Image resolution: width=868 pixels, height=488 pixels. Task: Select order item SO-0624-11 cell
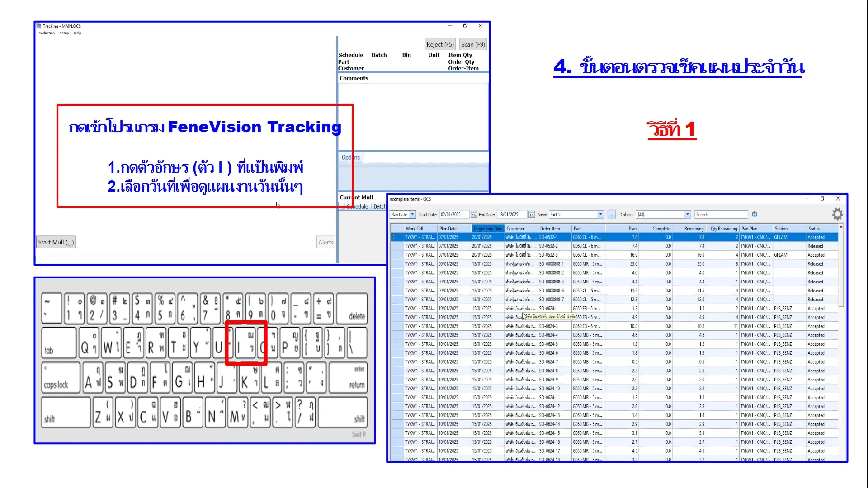coord(555,398)
